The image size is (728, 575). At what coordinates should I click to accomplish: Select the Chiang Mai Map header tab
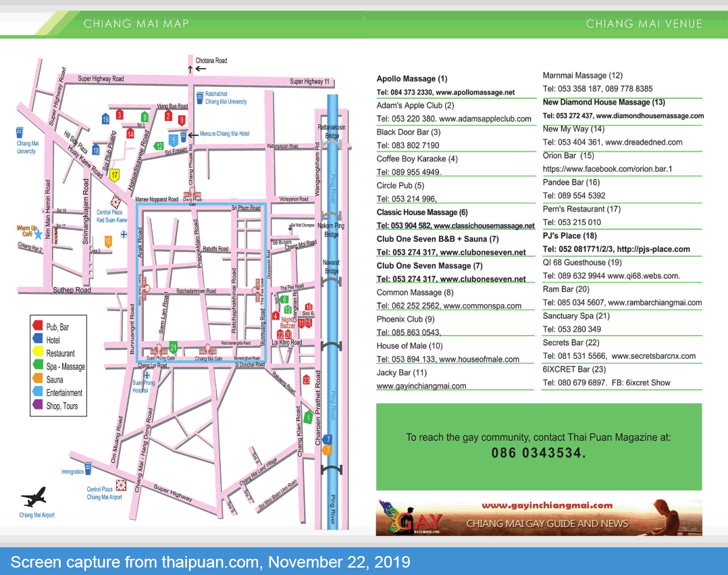coord(136,24)
